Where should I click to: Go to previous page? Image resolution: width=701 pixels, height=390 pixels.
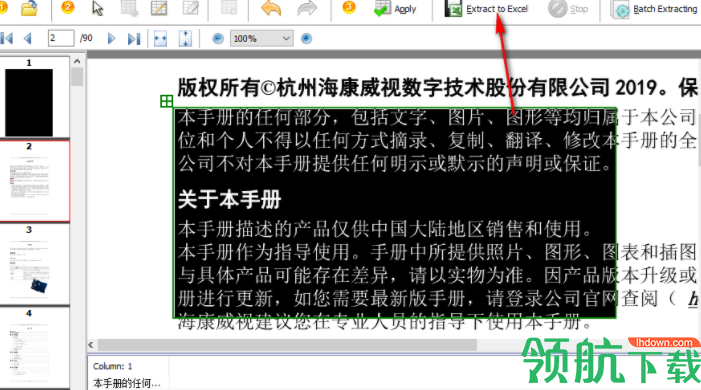[28, 38]
